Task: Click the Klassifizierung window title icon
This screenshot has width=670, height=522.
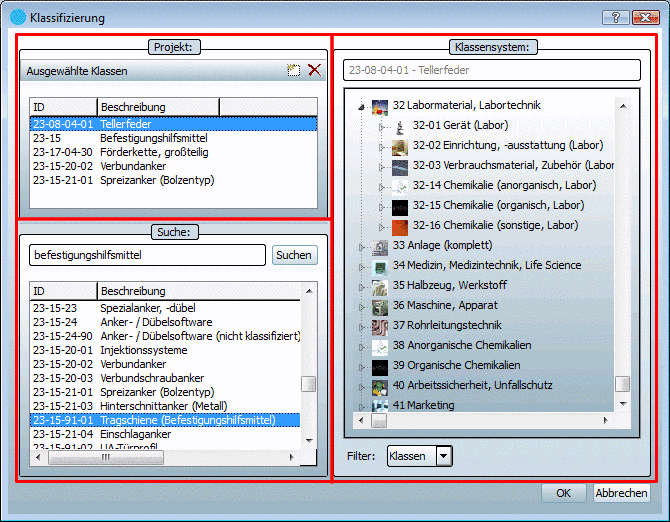Action: 18,18
